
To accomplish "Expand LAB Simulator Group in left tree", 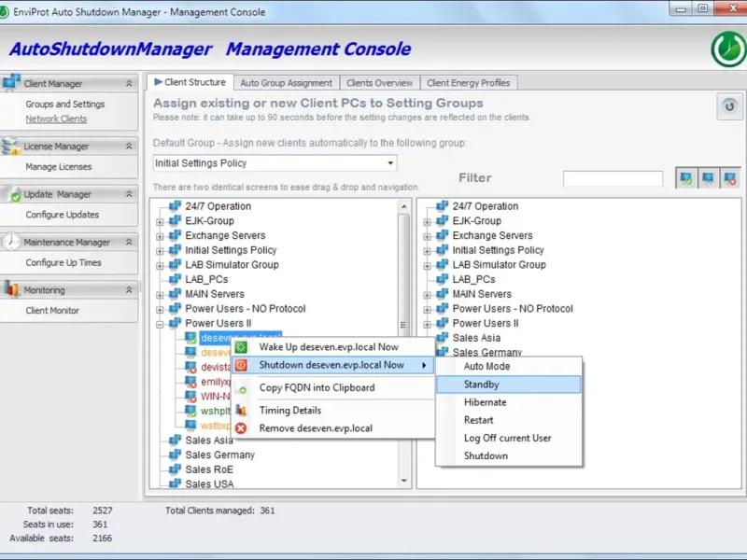I will pyautogui.click(x=160, y=266).
